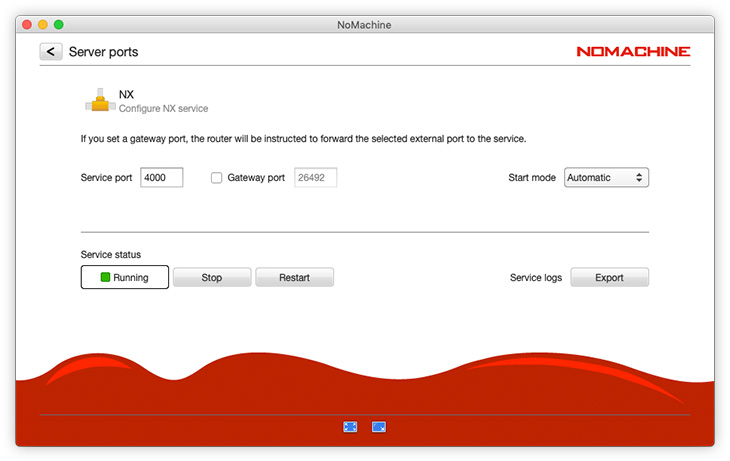
Task: Close the NoMachine window with red button
Action: point(26,23)
